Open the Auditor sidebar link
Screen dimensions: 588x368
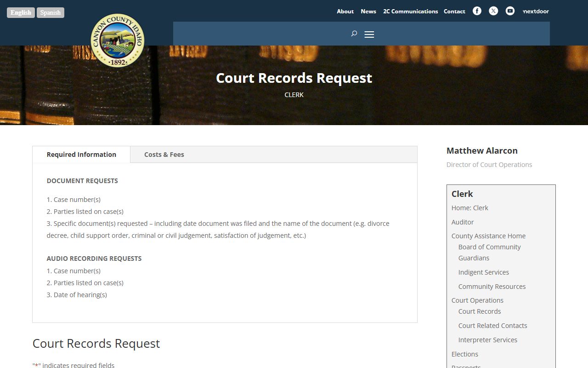pos(462,222)
